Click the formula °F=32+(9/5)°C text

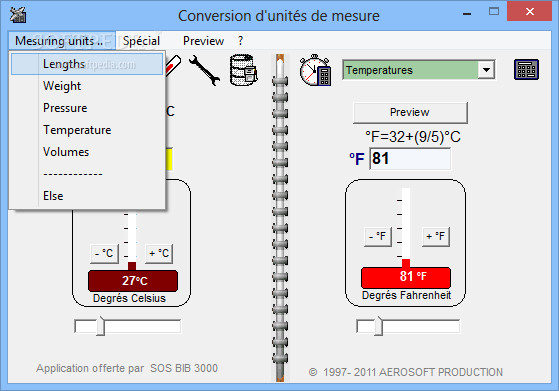coord(413,137)
